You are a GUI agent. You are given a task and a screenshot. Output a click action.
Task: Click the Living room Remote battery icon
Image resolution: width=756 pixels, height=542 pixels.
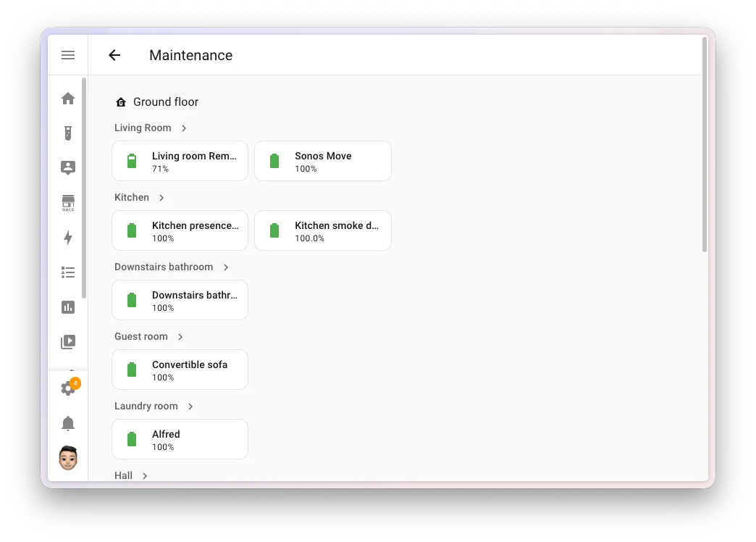click(132, 161)
